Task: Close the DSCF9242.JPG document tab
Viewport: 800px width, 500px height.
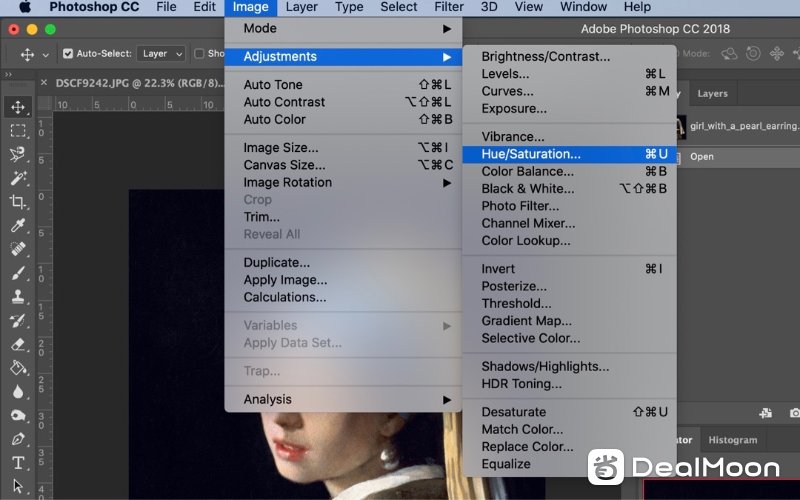Action: pos(44,83)
